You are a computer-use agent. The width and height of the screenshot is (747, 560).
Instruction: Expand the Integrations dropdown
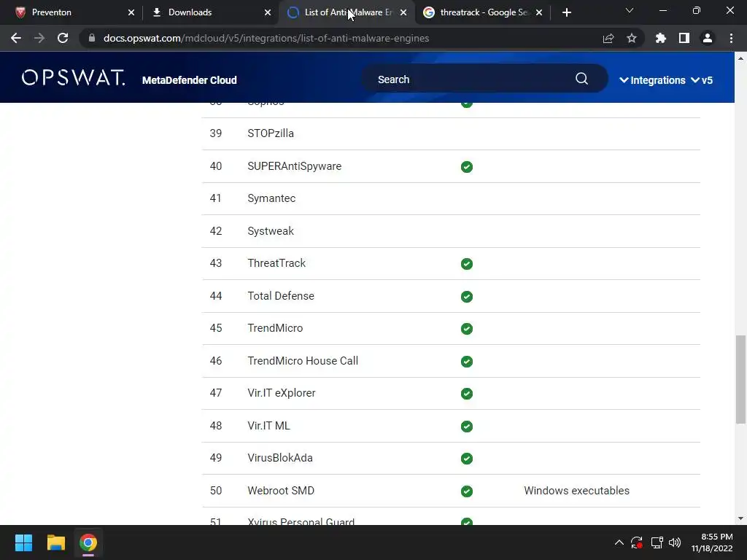652,80
